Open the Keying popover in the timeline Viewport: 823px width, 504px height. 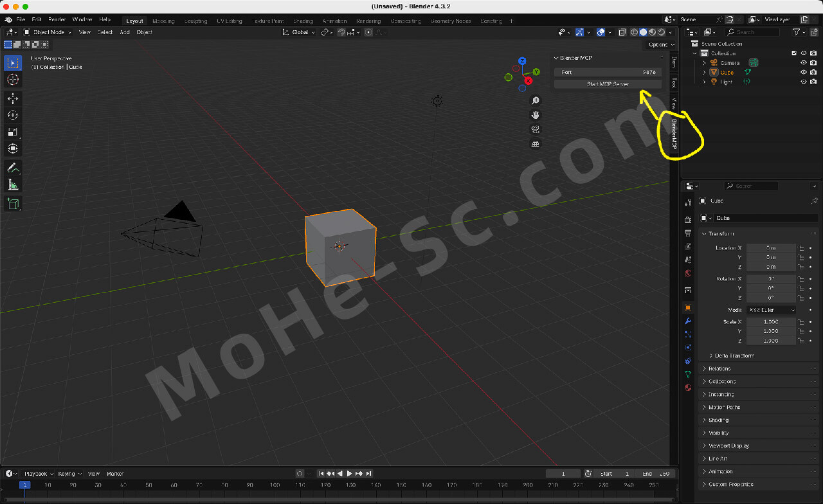click(69, 474)
